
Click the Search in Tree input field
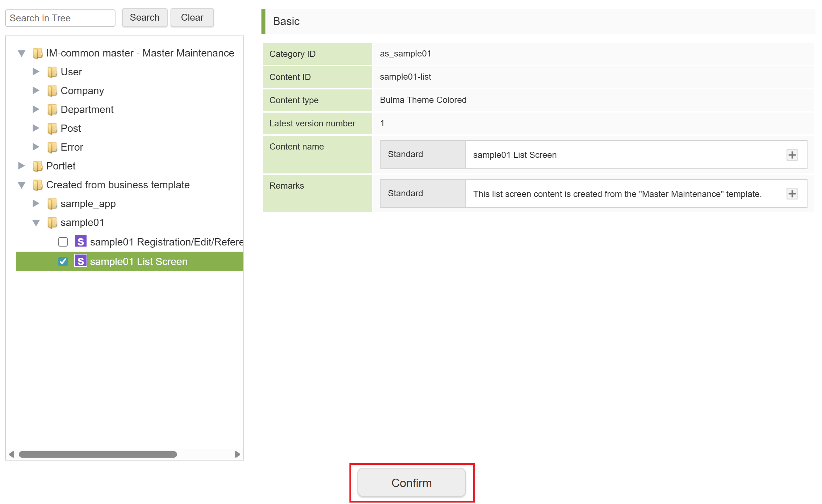60,18
